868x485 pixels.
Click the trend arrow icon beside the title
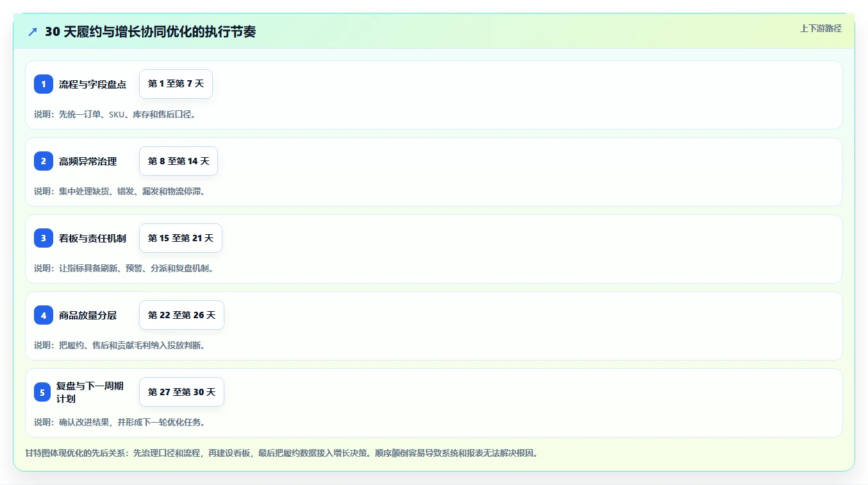tap(33, 31)
